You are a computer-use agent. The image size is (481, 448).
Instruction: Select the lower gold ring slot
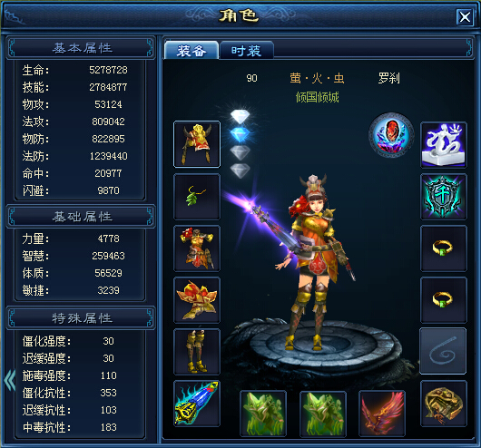(444, 300)
